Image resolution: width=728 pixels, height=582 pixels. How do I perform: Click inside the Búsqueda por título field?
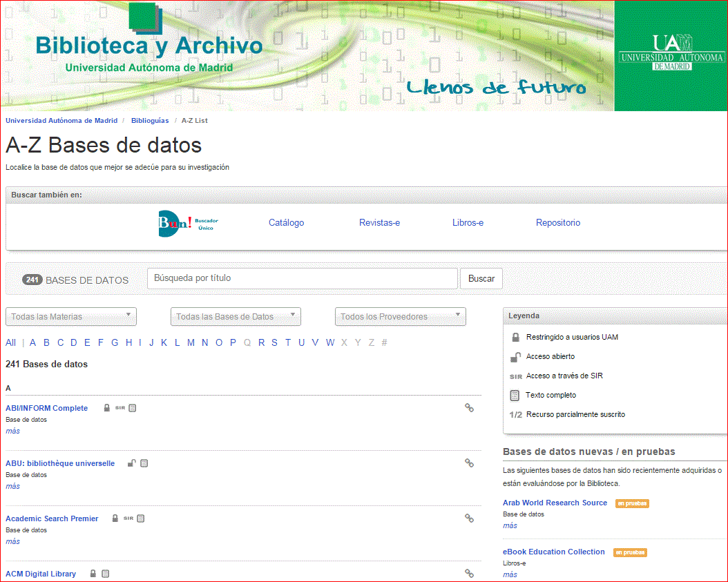click(303, 278)
